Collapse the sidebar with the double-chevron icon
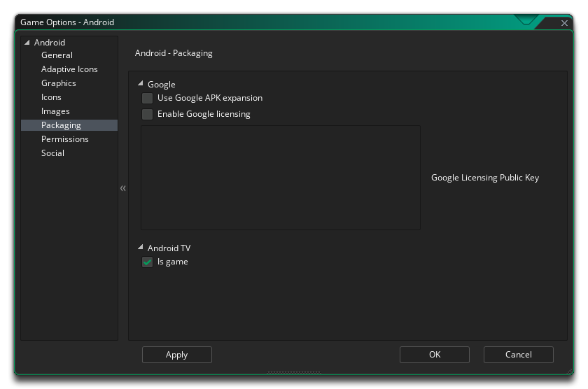Viewport: 588px width, 389px height. click(123, 188)
